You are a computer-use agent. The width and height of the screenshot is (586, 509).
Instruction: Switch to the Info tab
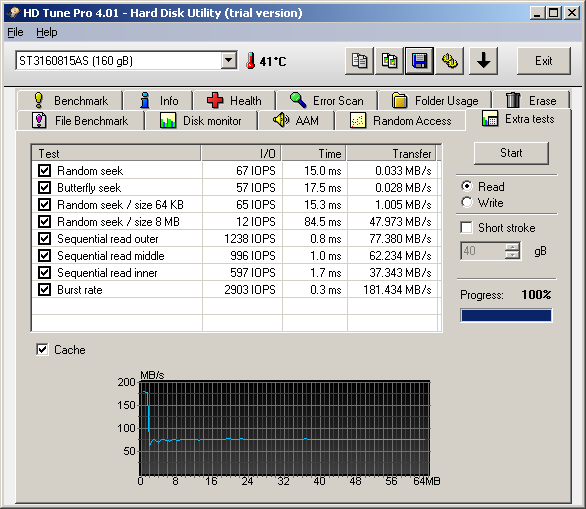coord(158,101)
